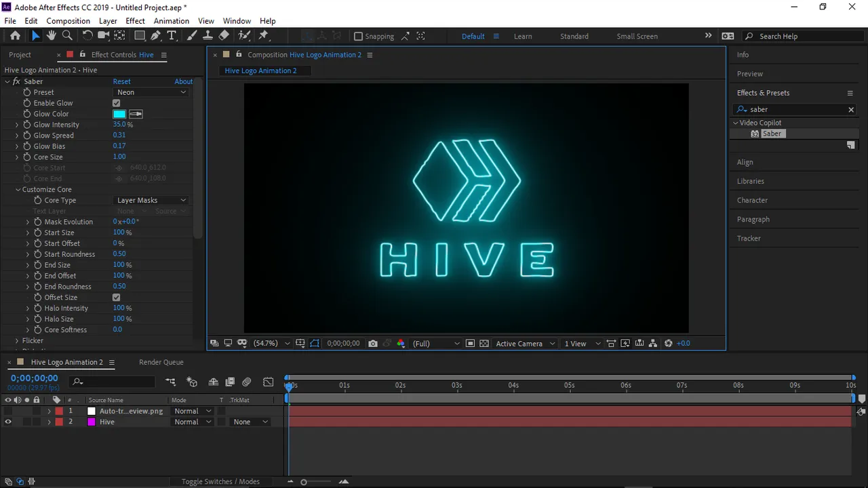This screenshot has width=868, height=488.
Task: Click the reset exposure icon
Action: coord(668,344)
